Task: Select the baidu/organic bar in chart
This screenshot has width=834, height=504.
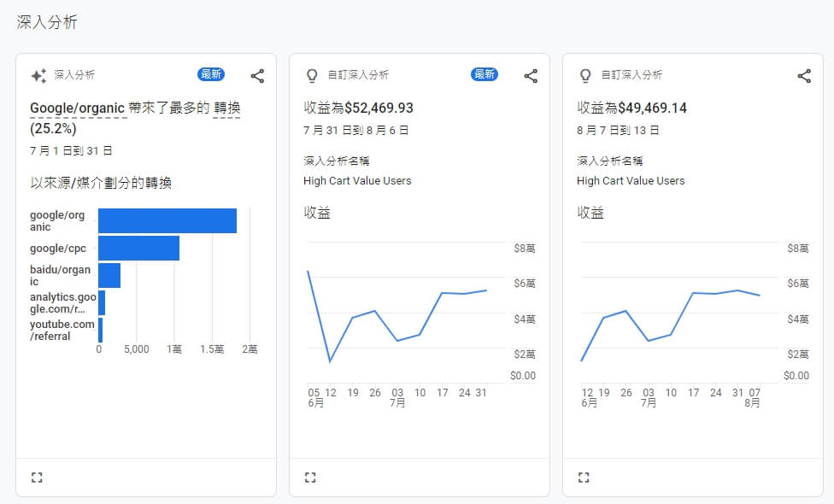Action: [109, 275]
